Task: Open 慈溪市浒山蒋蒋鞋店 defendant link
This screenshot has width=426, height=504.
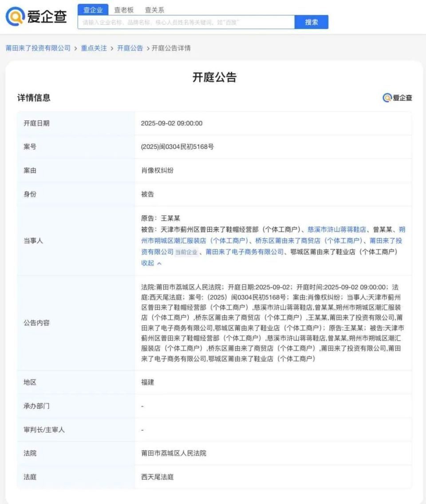Action: pos(337,230)
